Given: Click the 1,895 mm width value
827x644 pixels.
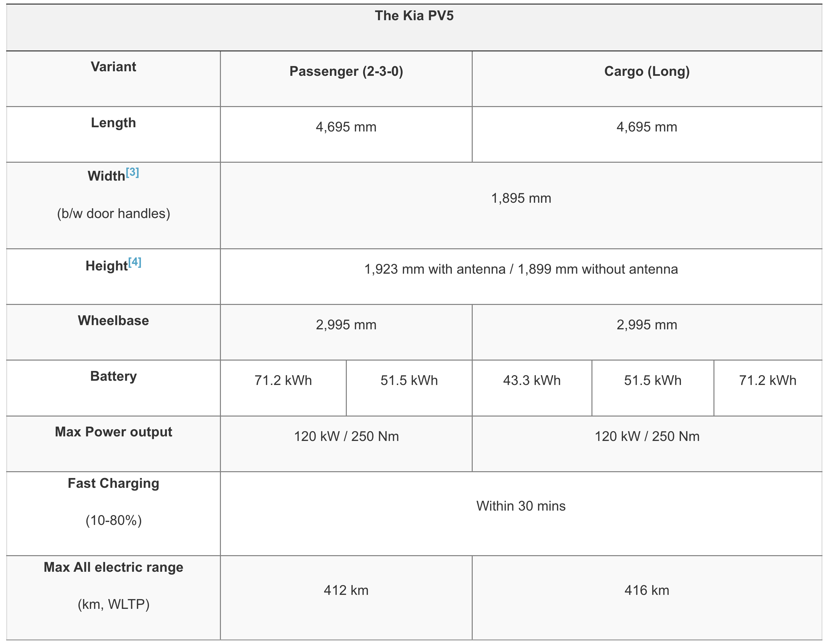Looking at the screenshot, I should pyautogui.click(x=521, y=199).
